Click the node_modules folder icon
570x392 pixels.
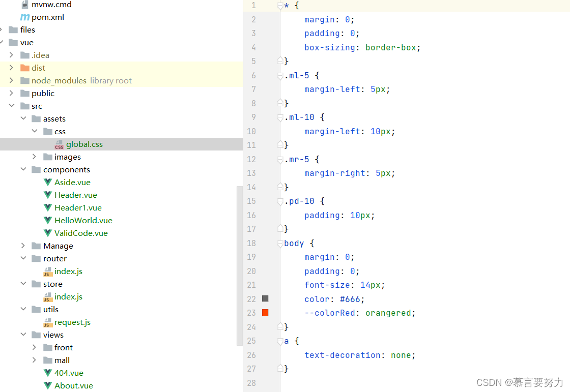(x=25, y=81)
